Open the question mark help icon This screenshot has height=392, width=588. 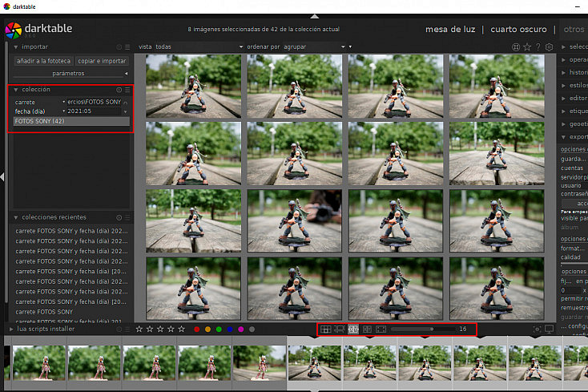click(538, 46)
